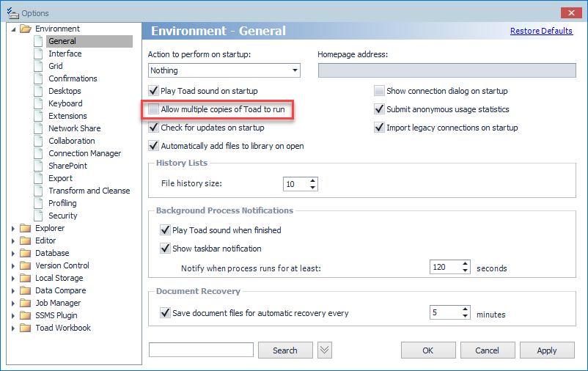Screen dimensions: 588x371
Task: Click the page icon beside Grid
Action: [x=38, y=66]
